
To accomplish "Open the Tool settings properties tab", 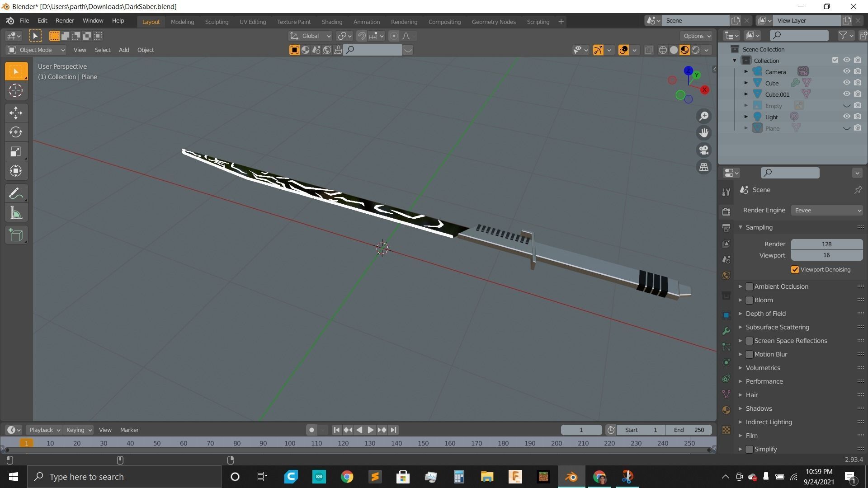I will click(x=726, y=192).
